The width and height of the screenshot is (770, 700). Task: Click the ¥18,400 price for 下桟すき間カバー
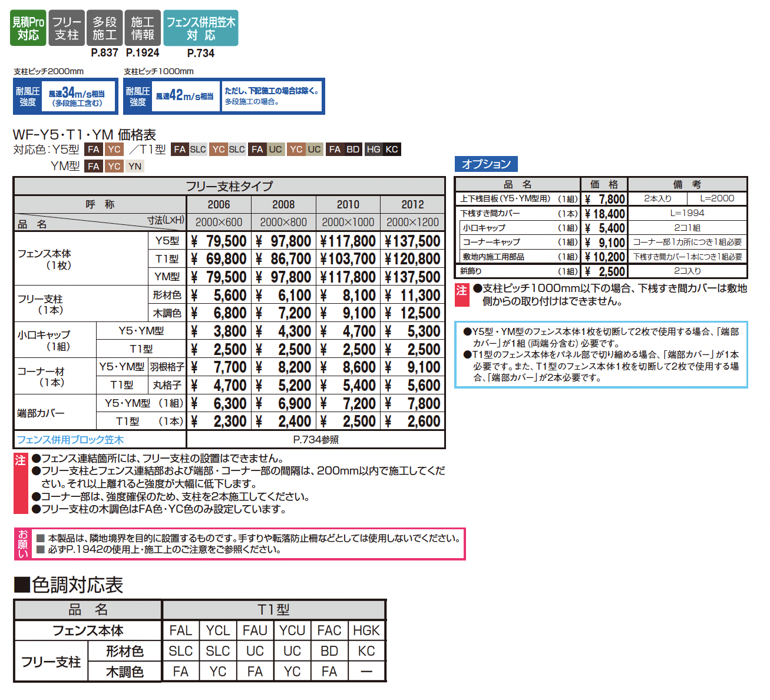tap(604, 214)
